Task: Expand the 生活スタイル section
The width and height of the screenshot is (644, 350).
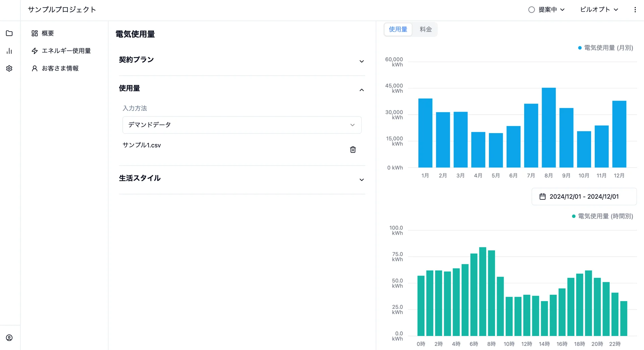Action: click(x=242, y=179)
